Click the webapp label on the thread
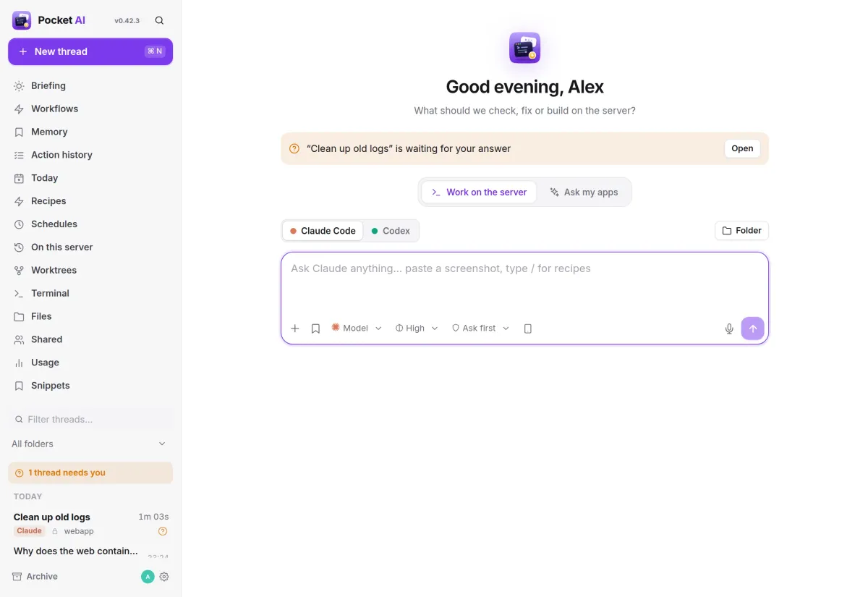This screenshot has height=597, width=868. [79, 531]
